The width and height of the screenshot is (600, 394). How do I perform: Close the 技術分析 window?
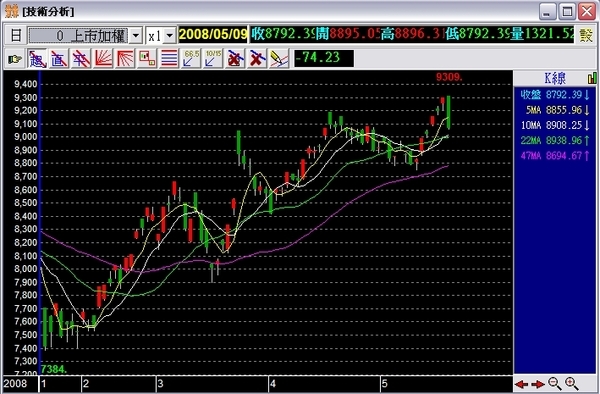[587, 11]
